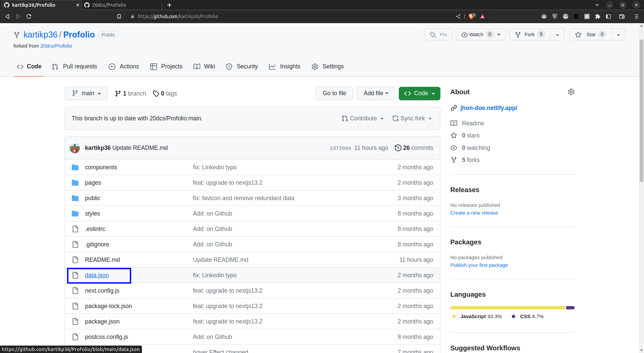Image resolution: width=644 pixels, height=353 pixels.
Task: Click the Insights graph icon
Action: tap(273, 66)
